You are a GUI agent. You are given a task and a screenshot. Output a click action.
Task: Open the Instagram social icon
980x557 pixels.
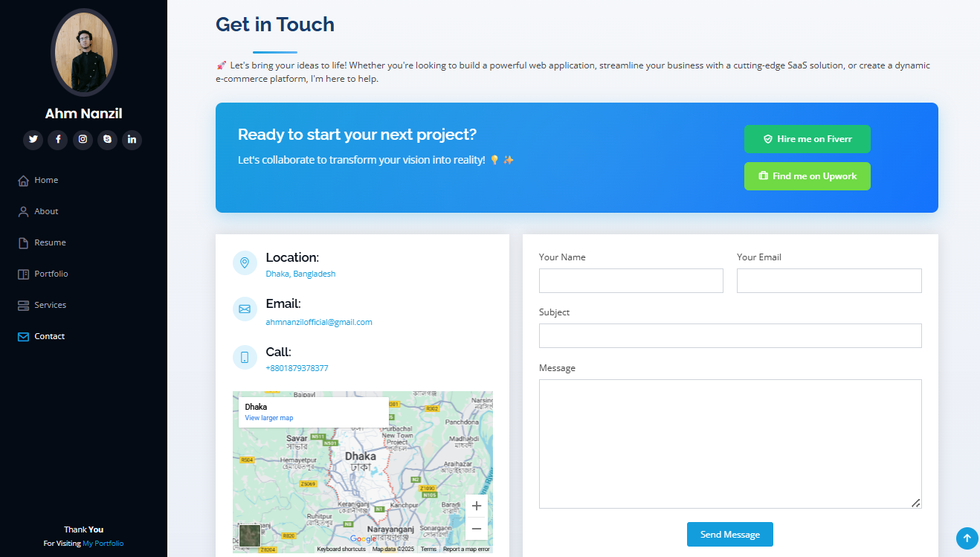coord(83,140)
